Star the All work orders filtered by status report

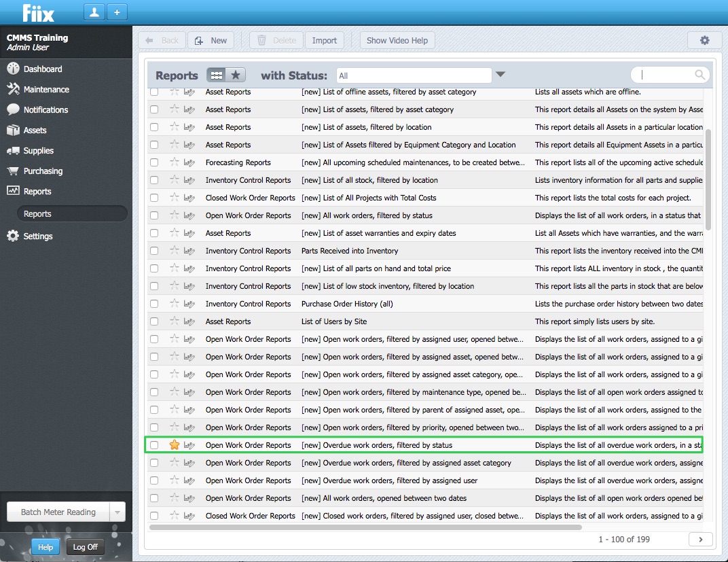point(175,215)
